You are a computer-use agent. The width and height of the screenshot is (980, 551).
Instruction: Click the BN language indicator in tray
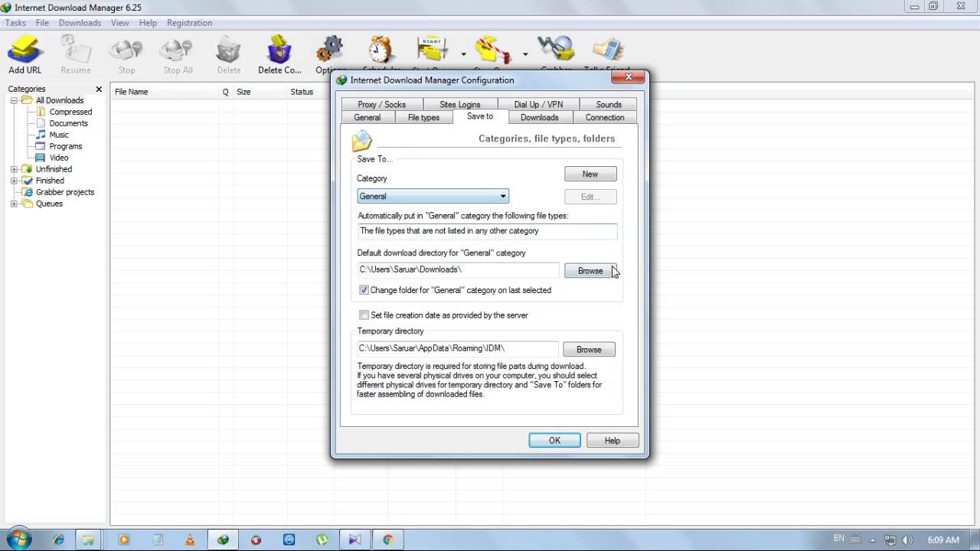[839, 540]
